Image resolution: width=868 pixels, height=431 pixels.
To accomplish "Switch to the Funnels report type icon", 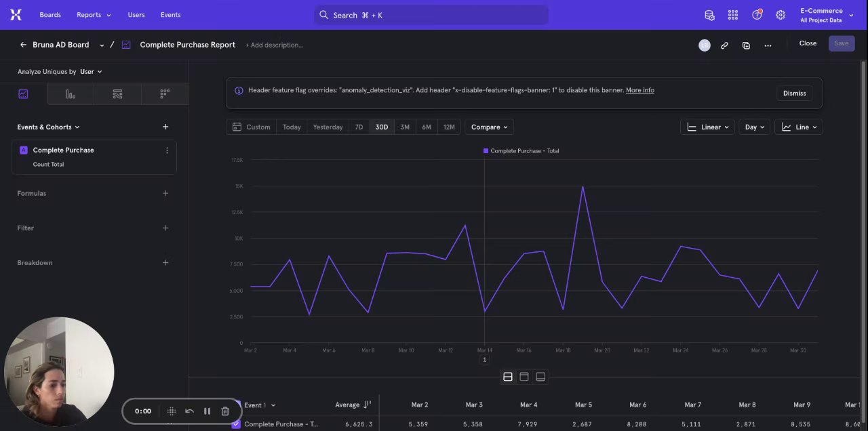I will pos(71,94).
